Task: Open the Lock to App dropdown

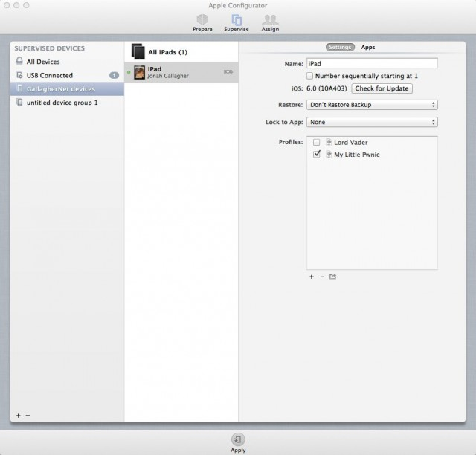Action: pyautogui.click(x=372, y=122)
